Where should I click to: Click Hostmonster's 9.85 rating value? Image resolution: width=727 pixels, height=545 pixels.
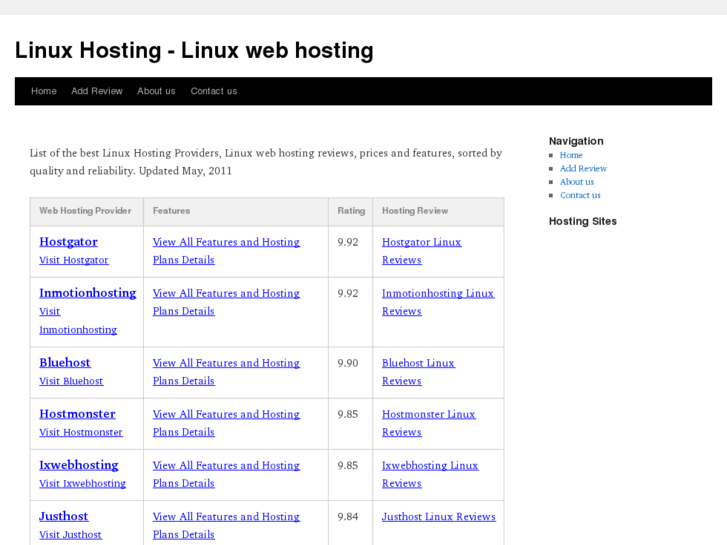point(348,414)
